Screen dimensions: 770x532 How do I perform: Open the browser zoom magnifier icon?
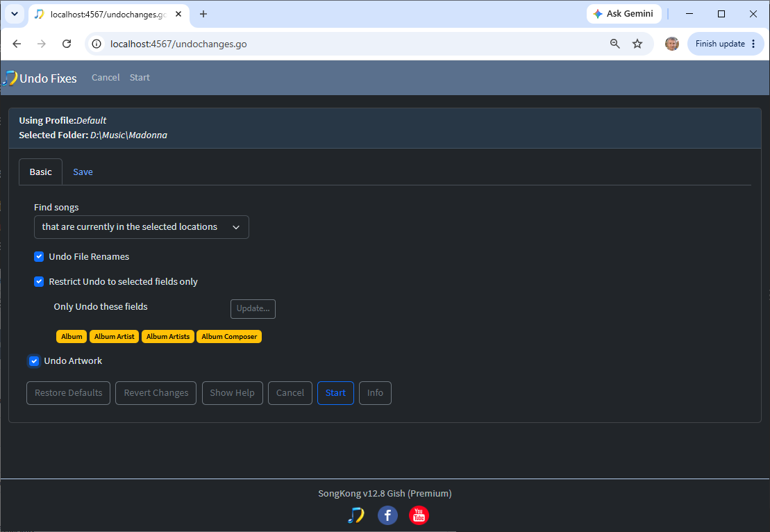click(615, 44)
